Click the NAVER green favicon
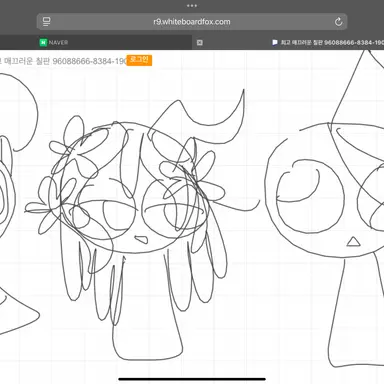Image resolution: width=384 pixels, height=384 pixels. [x=43, y=42]
